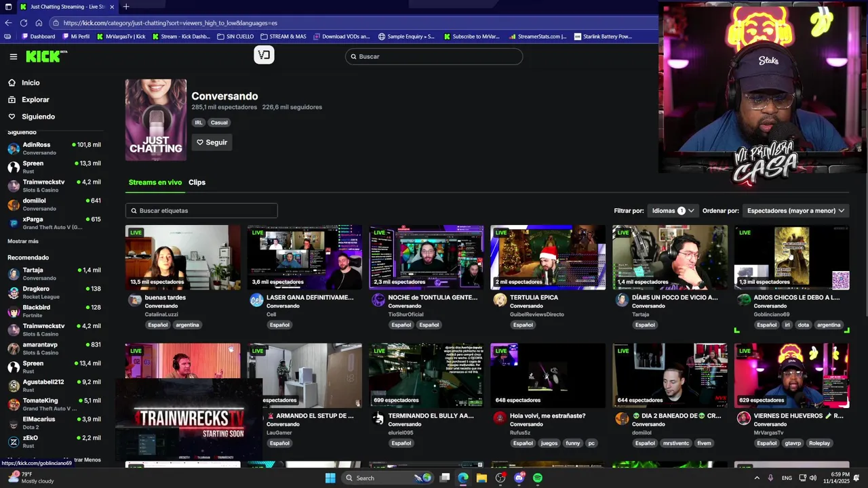This screenshot has height=488, width=868.
Task: Click the Buscar search field
Action: [434, 56]
